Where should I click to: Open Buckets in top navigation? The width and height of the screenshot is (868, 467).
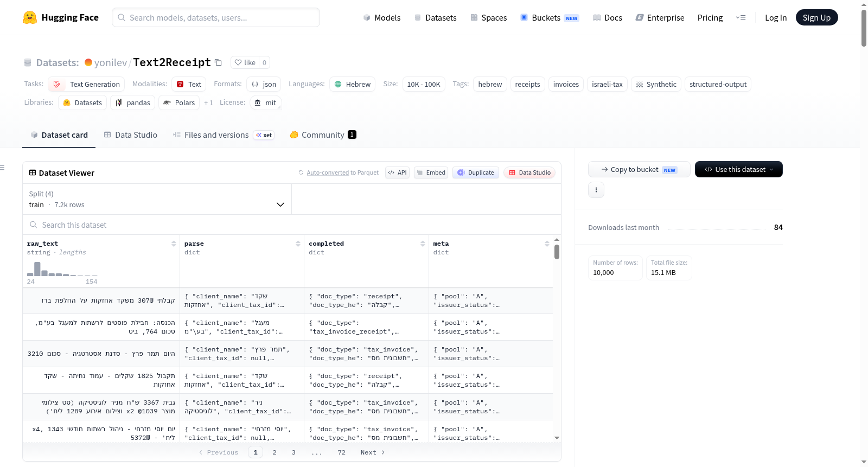tap(550, 17)
